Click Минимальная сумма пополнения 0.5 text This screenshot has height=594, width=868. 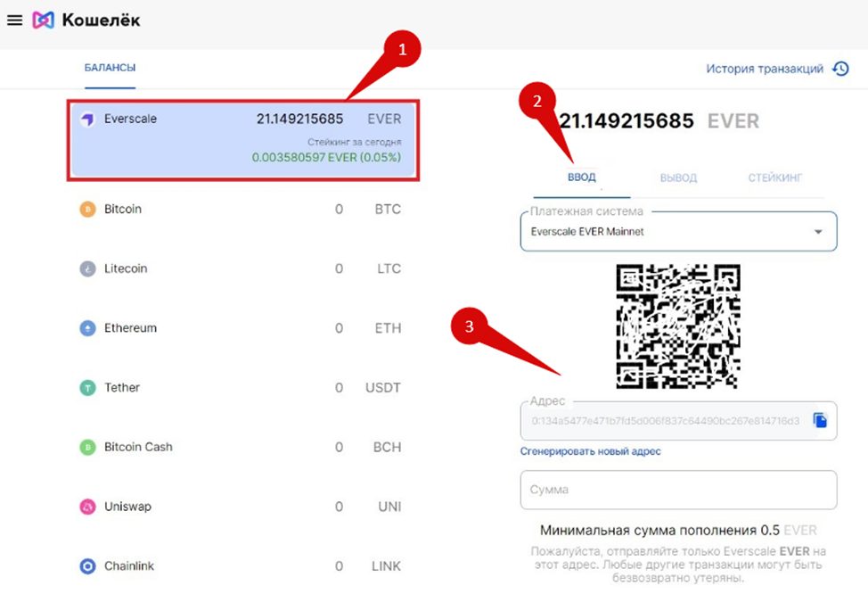[659, 531]
